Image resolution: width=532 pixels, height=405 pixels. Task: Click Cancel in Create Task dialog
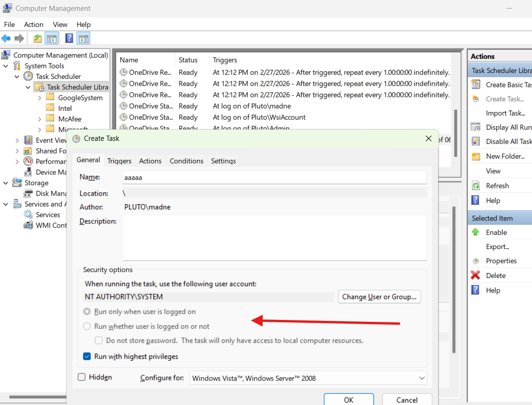(x=407, y=399)
